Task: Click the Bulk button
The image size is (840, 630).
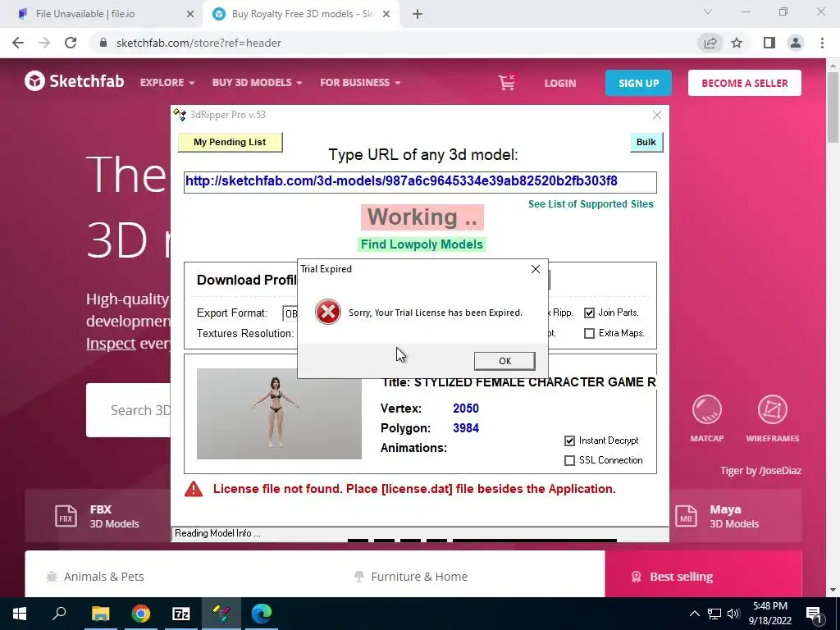Action: coord(646,142)
